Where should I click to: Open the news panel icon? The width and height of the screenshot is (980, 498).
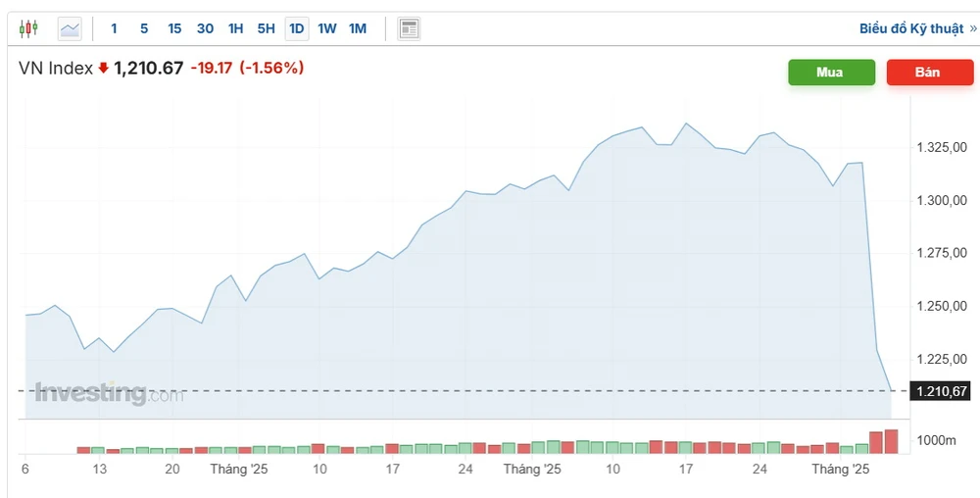point(409,28)
